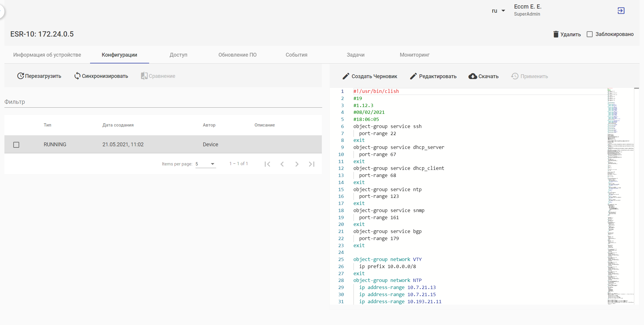Switch to the События tab
Screen dimensions: 644x325
pyautogui.click(x=296, y=55)
